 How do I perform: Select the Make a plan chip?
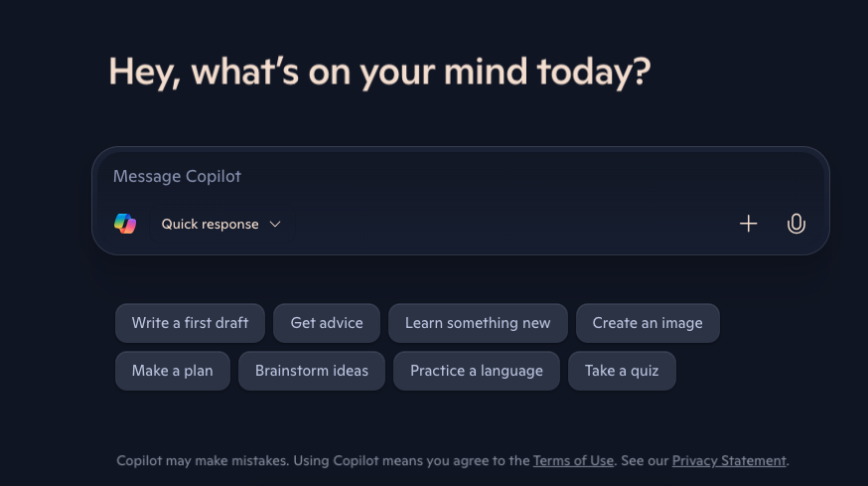pos(172,371)
